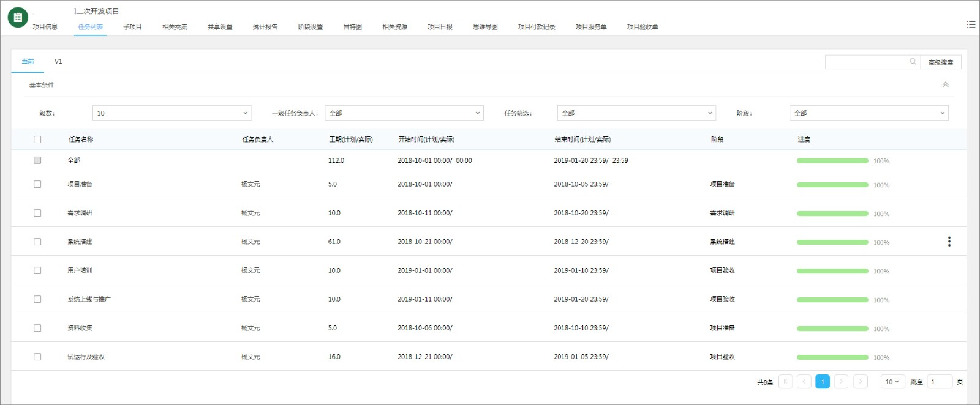Open the 子项目 tab
The height and width of the screenshot is (405, 980).
[x=132, y=27]
